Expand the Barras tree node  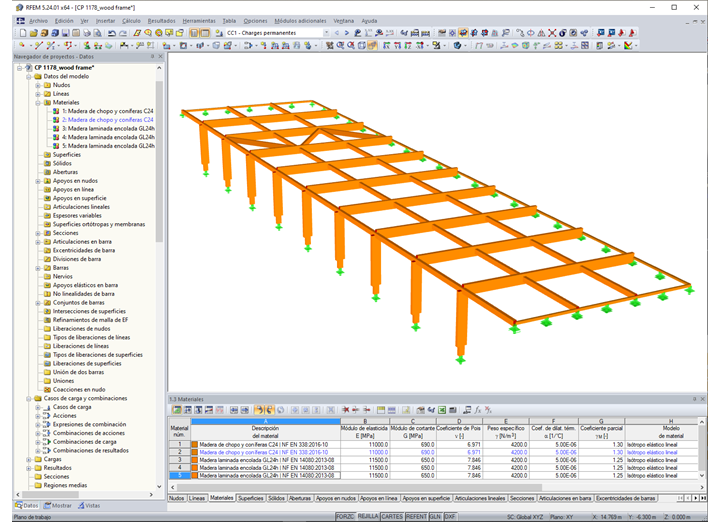pos(38,268)
